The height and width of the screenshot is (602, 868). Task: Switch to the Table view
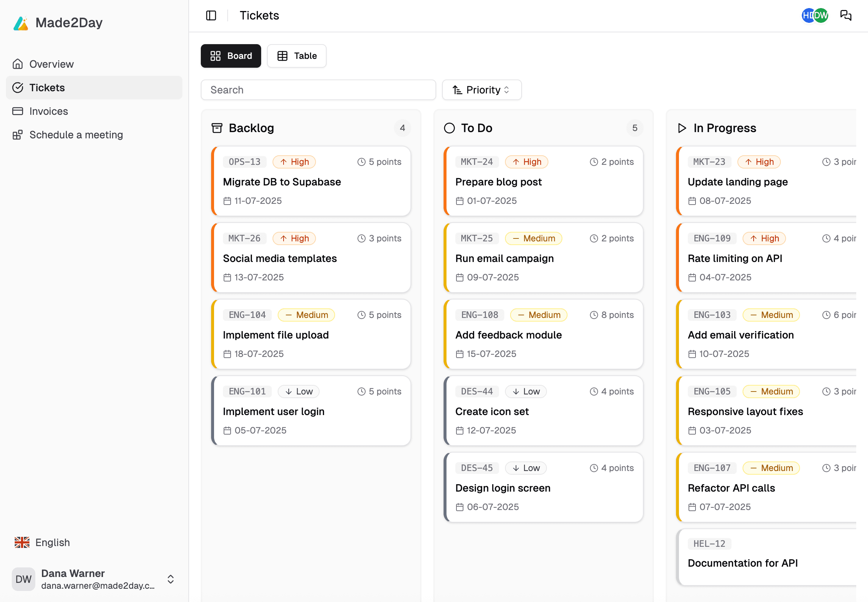(296, 56)
